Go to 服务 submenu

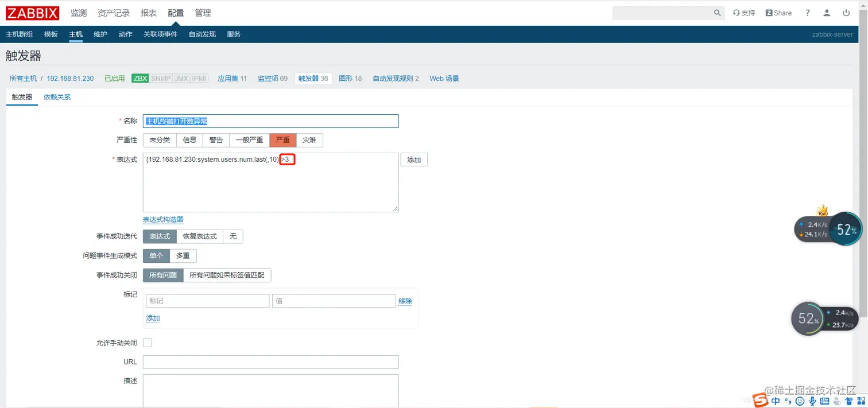(234, 34)
